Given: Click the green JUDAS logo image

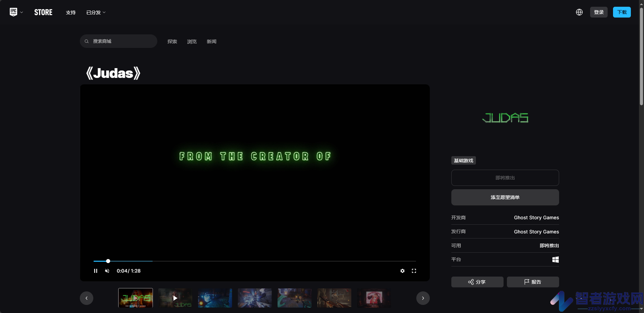Looking at the screenshot, I should [x=505, y=118].
